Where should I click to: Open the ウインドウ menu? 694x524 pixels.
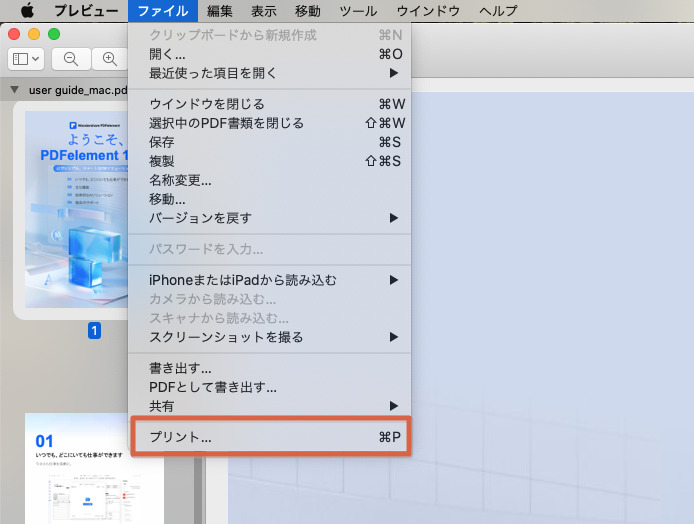click(x=428, y=11)
